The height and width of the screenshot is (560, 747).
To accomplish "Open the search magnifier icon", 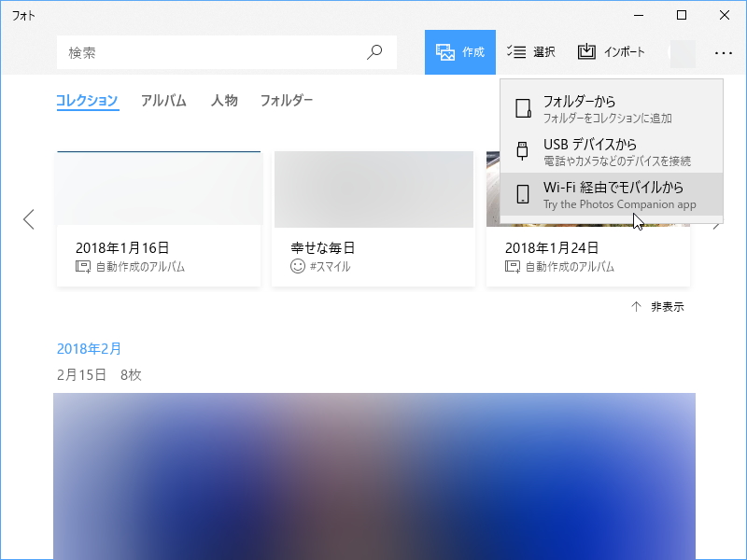I will [373, 52].
